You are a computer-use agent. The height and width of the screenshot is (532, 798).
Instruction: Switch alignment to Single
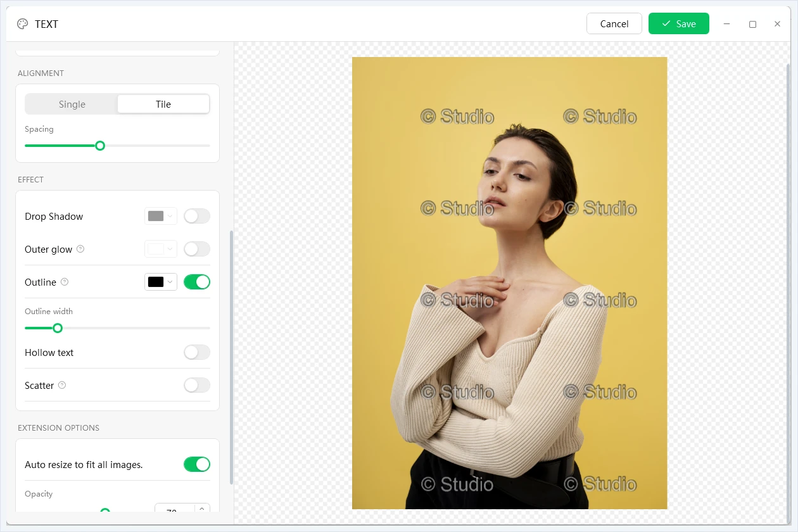(72, 104)
